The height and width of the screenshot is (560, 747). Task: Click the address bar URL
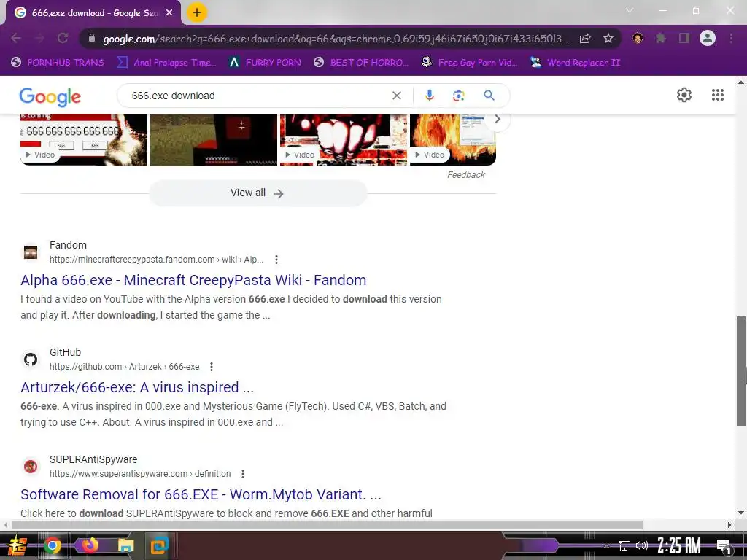click(336, 39)
